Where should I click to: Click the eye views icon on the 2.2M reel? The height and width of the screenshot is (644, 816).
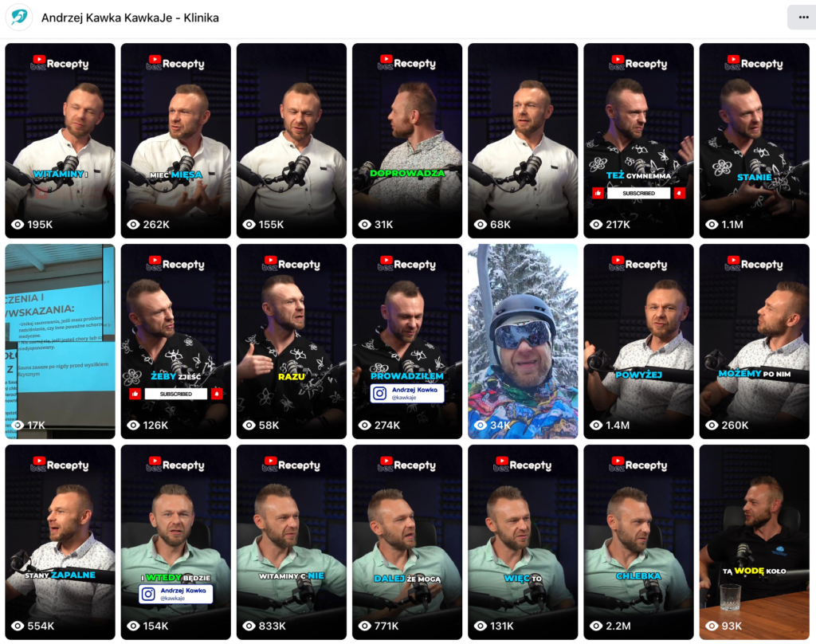[596, 626]
